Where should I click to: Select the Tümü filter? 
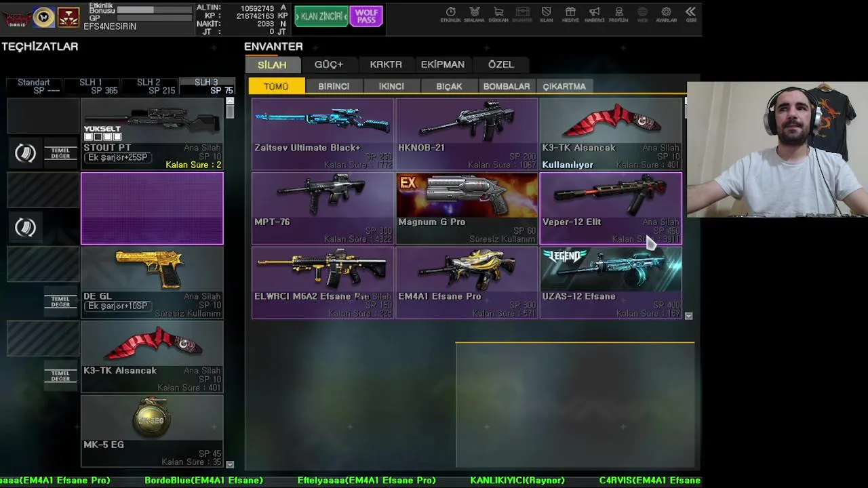pos(277,86)
